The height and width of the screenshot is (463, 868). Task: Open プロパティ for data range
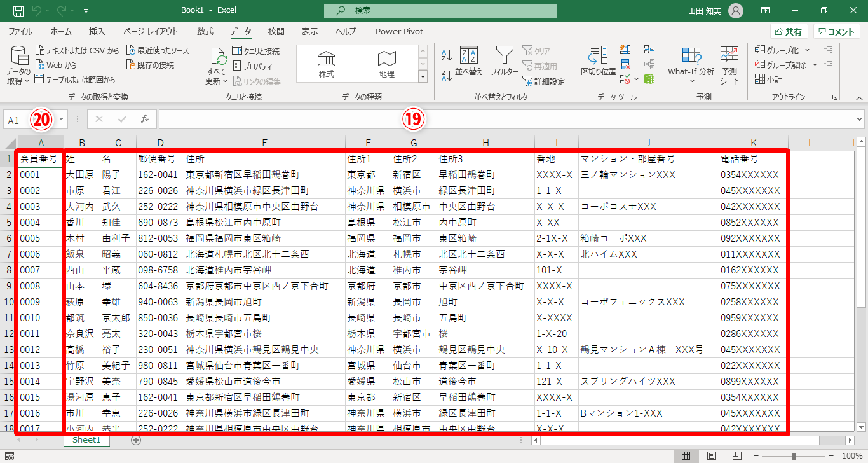[252, 66]
